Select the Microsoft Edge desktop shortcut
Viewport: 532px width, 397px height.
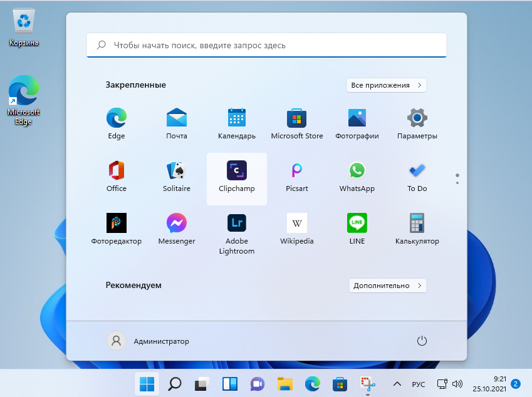[x=23, y=100]
